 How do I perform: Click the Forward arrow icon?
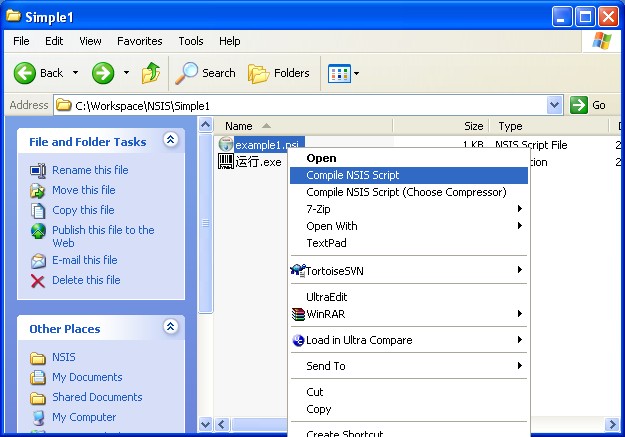[103, 73]
